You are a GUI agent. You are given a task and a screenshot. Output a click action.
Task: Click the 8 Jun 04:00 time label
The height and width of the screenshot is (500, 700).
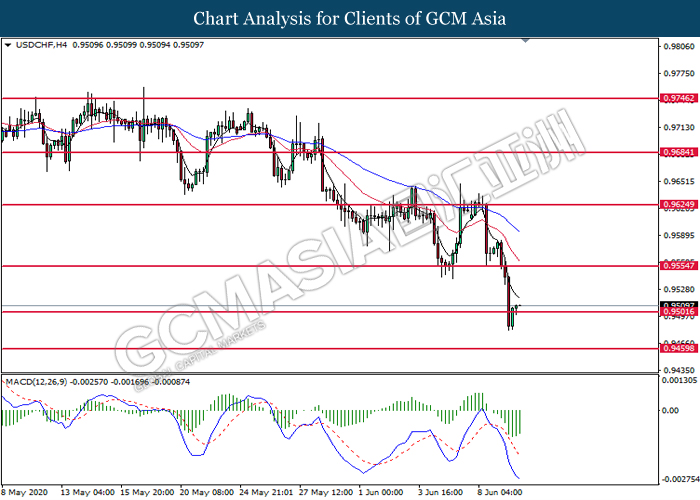(x=500, y=492)
